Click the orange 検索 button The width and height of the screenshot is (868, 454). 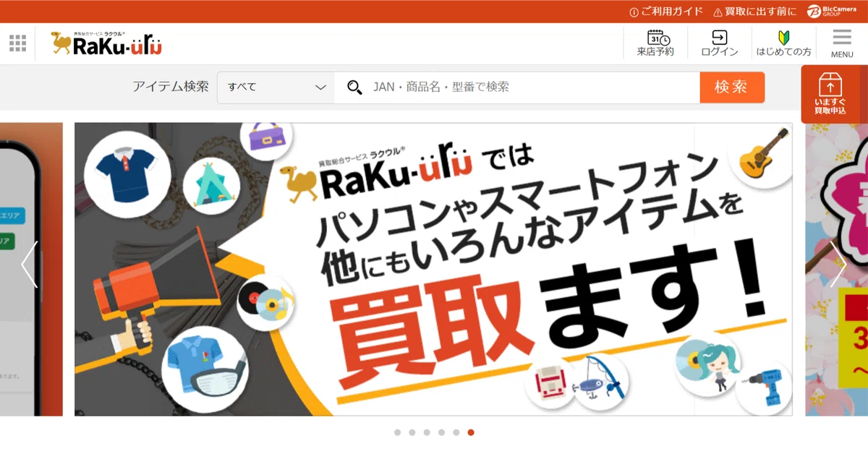coord(732,87)
